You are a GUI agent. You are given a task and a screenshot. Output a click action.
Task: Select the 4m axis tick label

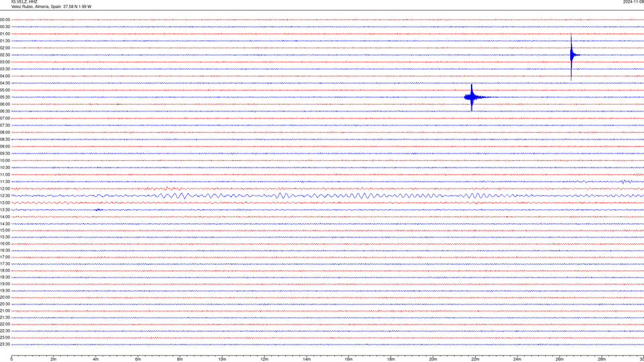[96, 359]
